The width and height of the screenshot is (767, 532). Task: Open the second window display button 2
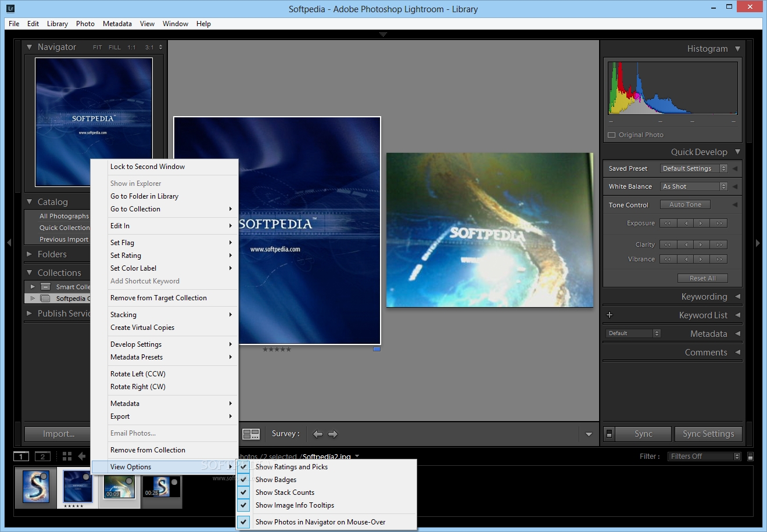[42, 456]
